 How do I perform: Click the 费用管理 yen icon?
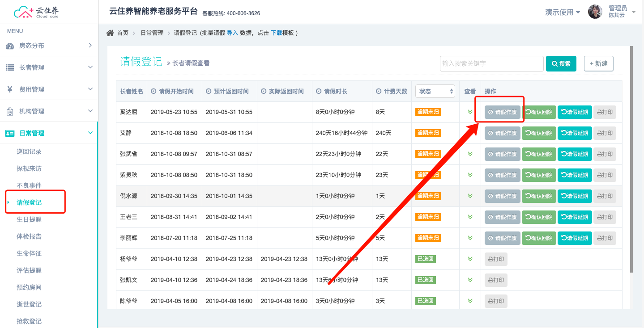click(x=10, y=89)
